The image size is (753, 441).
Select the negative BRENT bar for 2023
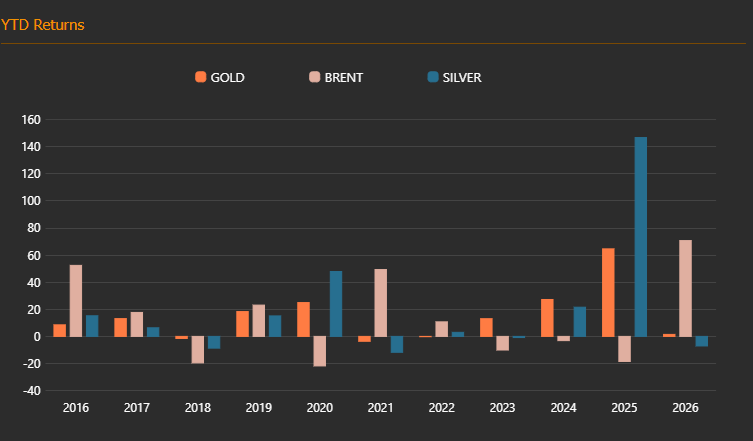tap(502, 343)
